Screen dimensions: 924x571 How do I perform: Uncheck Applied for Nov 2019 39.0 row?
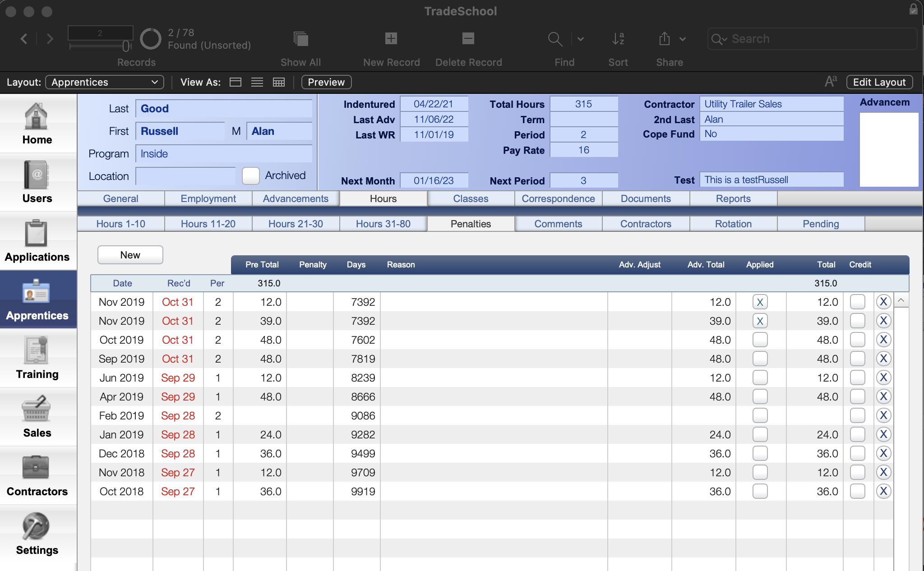click(760, 321)
